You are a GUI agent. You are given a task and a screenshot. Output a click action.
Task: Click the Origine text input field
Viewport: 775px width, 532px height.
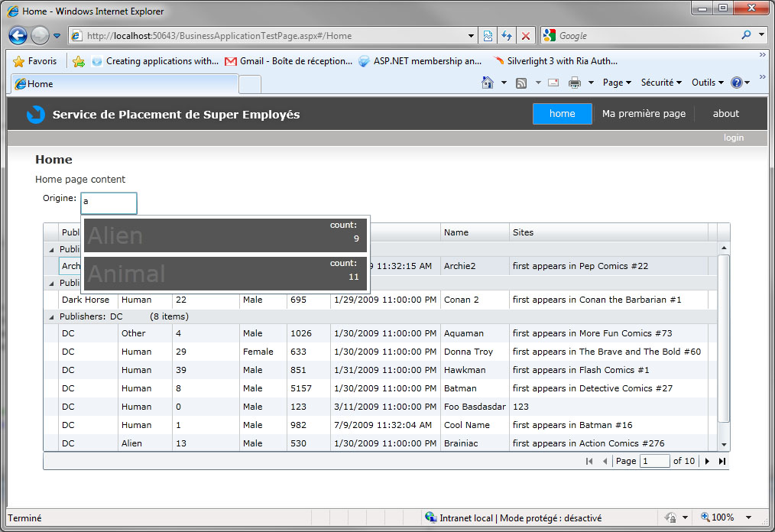click(x=109, y=203)
